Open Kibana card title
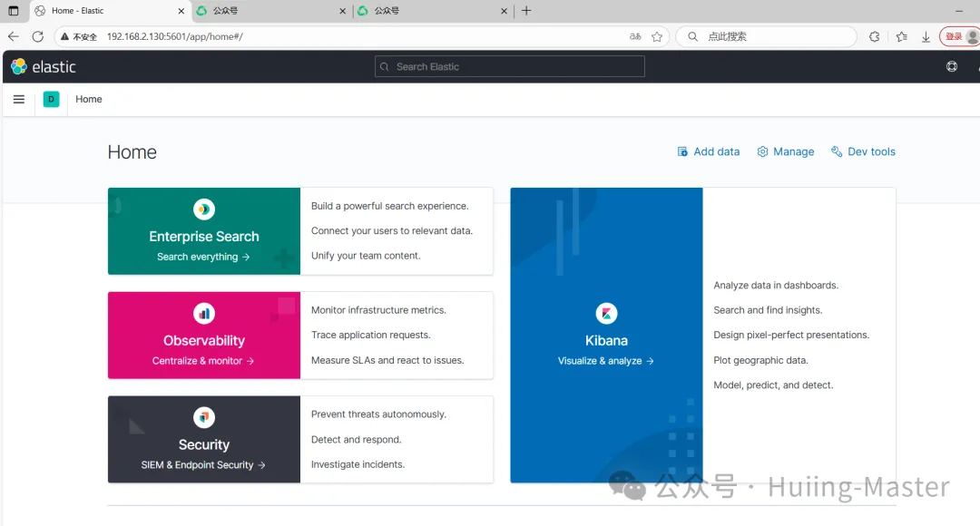 (606, 341)
